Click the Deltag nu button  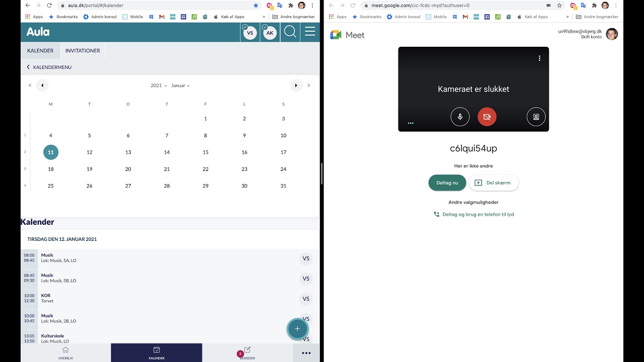coord(447,183)
